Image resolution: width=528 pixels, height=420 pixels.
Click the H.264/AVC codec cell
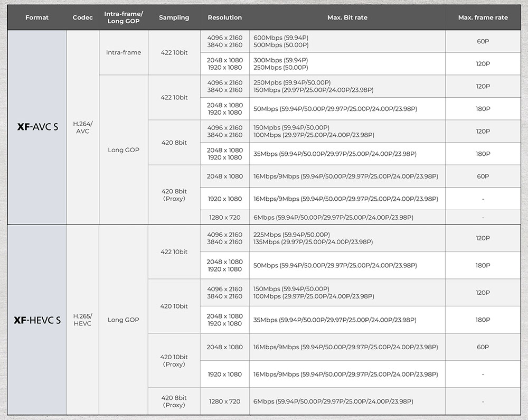82,127
